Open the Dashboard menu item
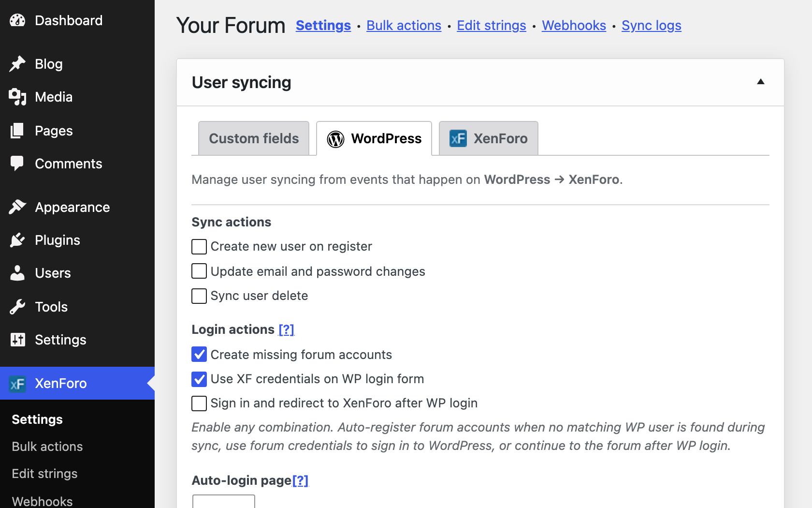Image resolution: width=812 pixels, height=508 pixels. (x=77, y=20)
